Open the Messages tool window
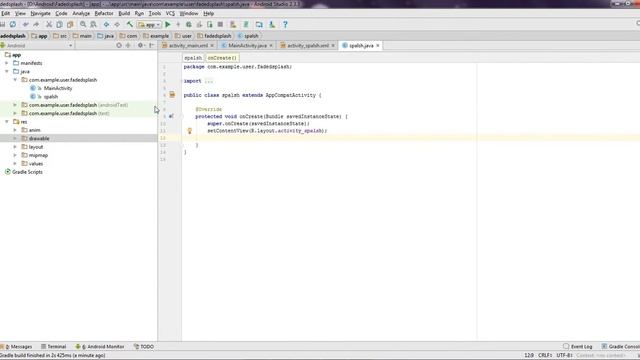The width and height of the screenshot is (640, 360). (x=17, y=347)
